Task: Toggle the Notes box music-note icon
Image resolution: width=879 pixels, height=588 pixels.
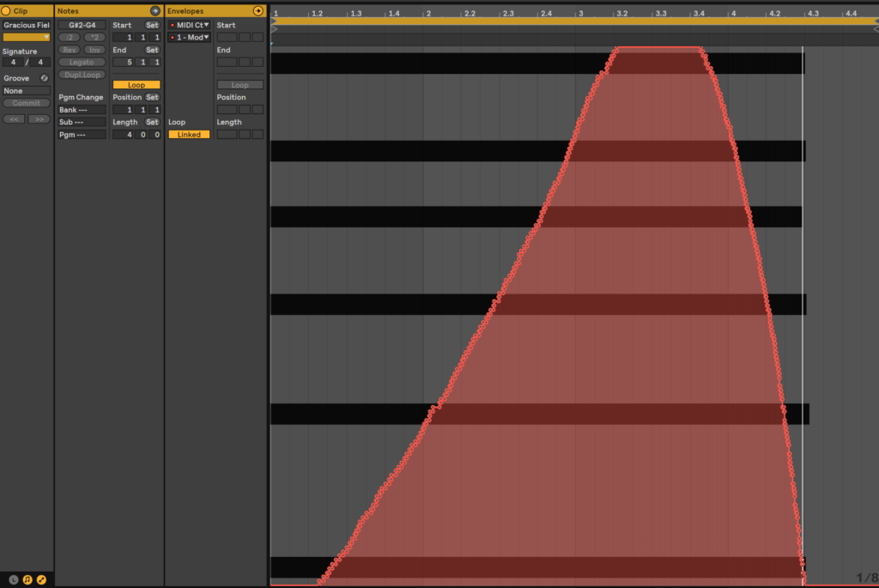Action: pos(27,580)
